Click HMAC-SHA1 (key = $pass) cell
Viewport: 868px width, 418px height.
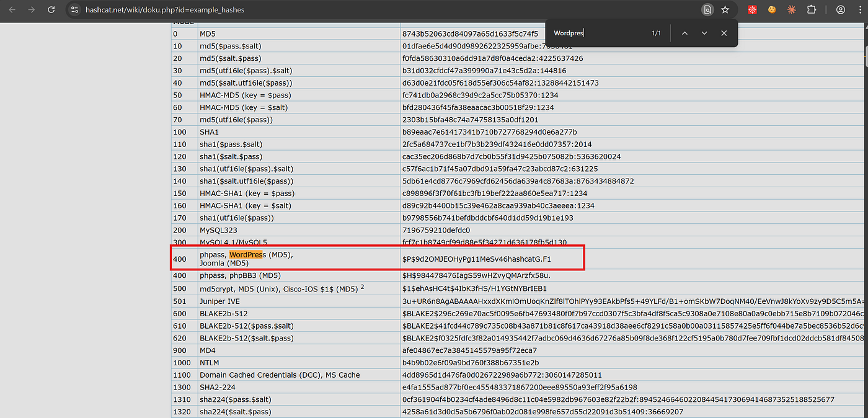pyautogui.click(x=299, y=193)
